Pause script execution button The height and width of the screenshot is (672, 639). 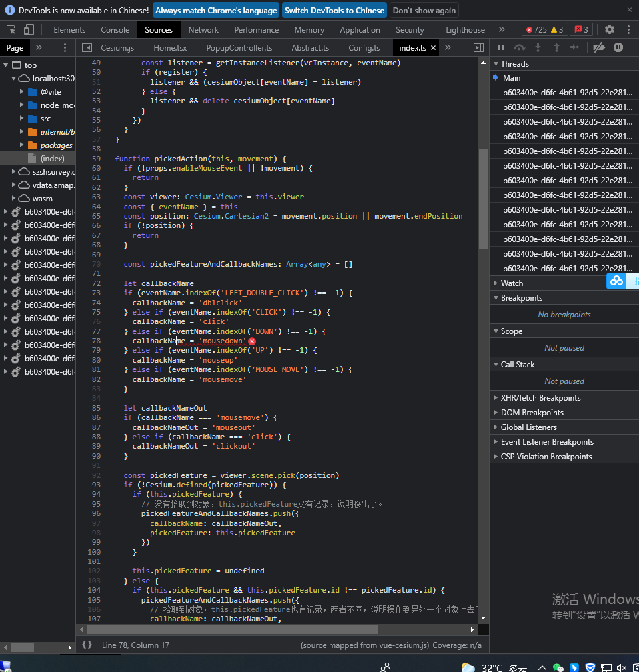click(500, 47)
